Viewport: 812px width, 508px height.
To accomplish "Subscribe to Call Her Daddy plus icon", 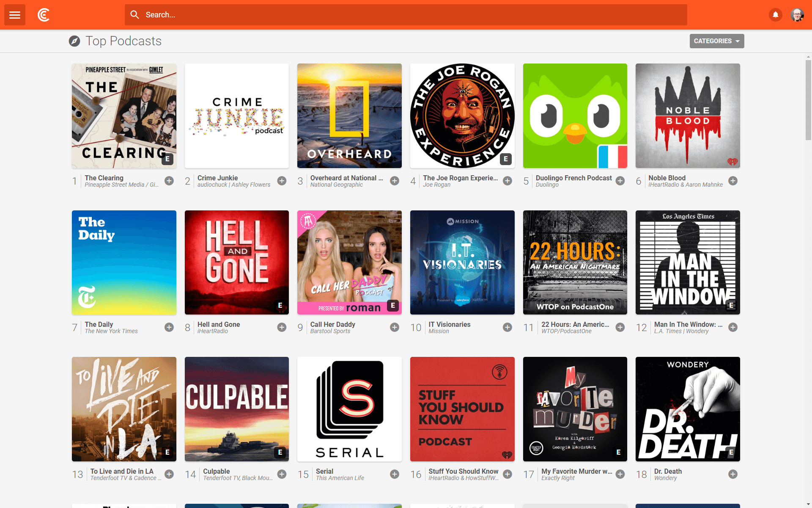I will [x=395, y=327].
